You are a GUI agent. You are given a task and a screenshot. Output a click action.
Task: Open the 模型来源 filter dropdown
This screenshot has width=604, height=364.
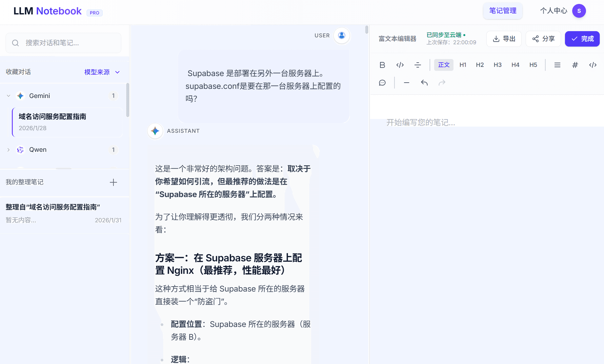pyautogui.click(x=102, y=72)
